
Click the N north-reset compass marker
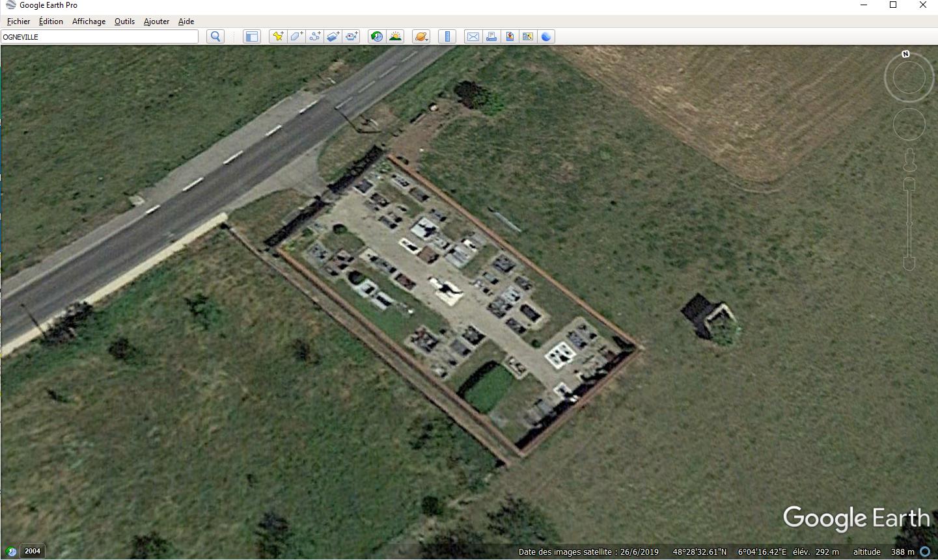point(905,54)
